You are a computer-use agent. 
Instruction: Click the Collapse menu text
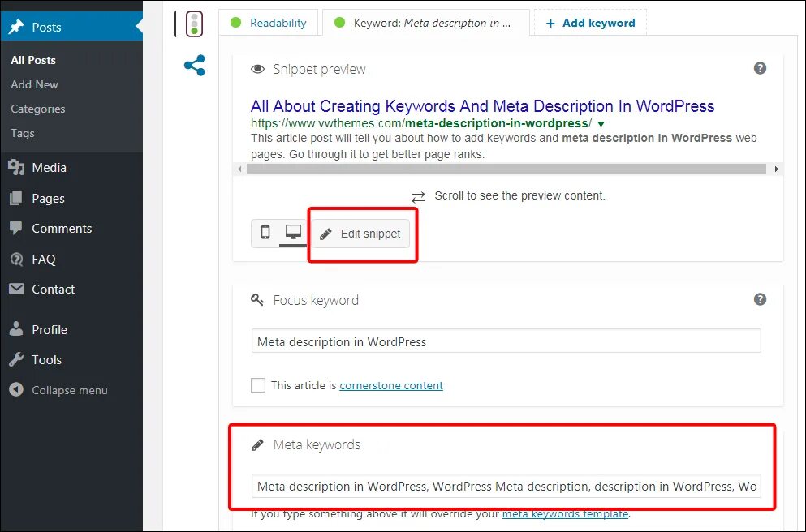[x=69, y=390]
